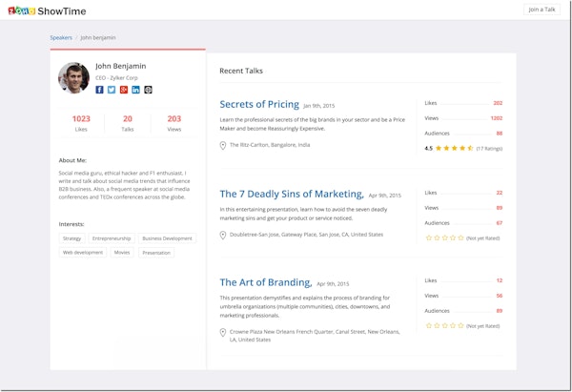Image resolution: width=572 pixels, height=392 pixels.
Task: Click the 20 Talks stat counter
Action: 128,123
